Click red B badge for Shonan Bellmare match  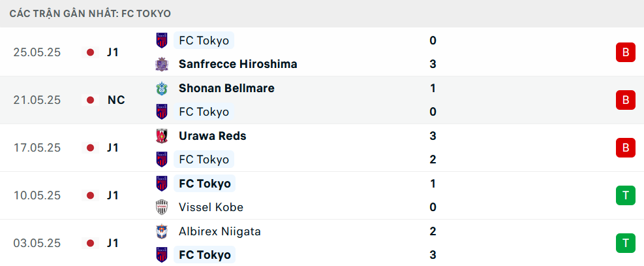pos(626,100)
